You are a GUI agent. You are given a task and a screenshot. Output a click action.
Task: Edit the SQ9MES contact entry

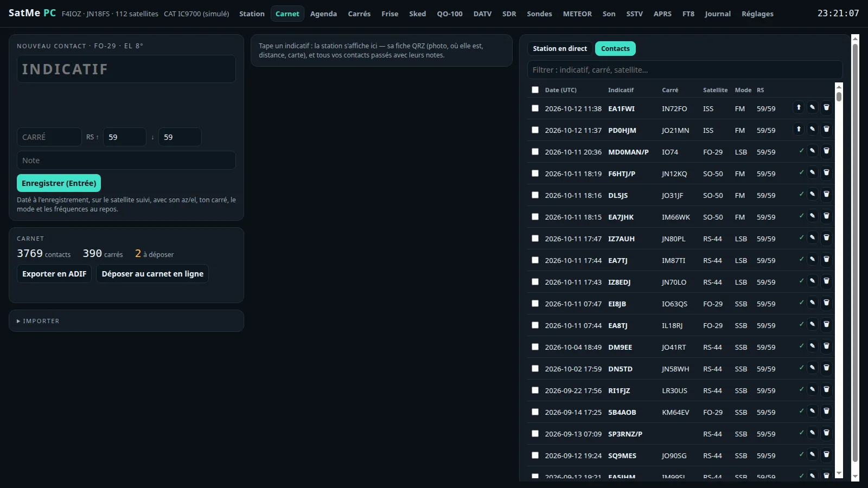[812, 454]
